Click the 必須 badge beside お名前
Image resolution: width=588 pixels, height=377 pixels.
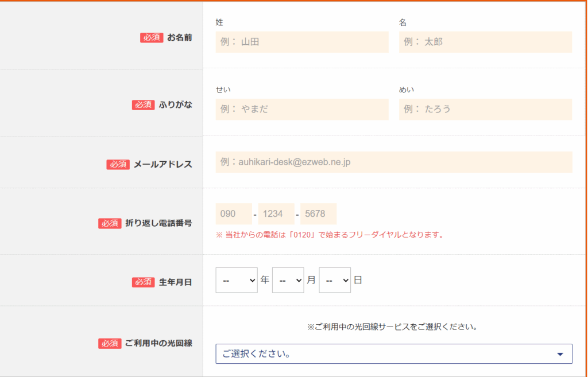pos(152,37)
